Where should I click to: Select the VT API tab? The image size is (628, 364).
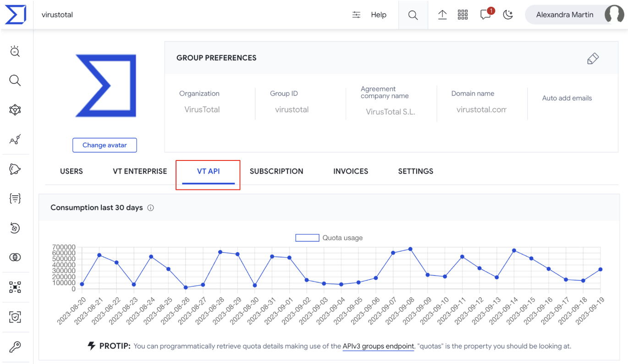click(x=208, y=171)
